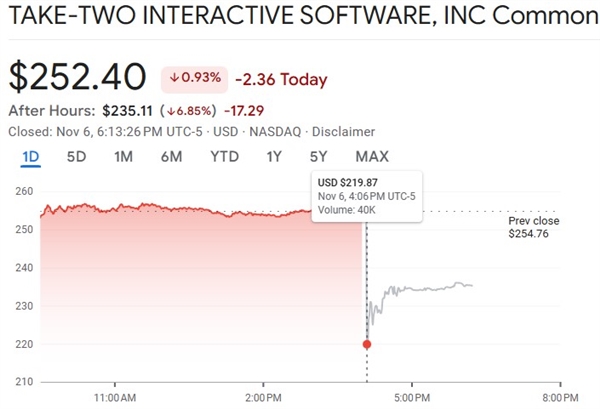Click the Prev close $254.76 label
Screen dimensions: 600x409
[x=534, y=229]
